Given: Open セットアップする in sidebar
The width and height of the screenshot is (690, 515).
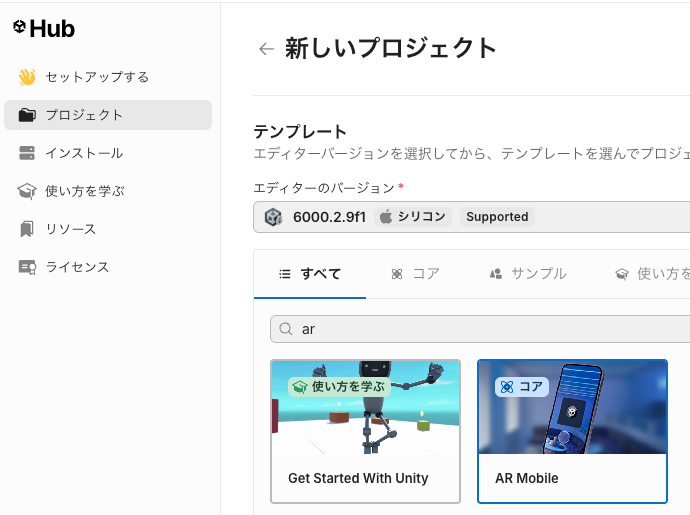Looking at the screenshot, I should point(108,77).
